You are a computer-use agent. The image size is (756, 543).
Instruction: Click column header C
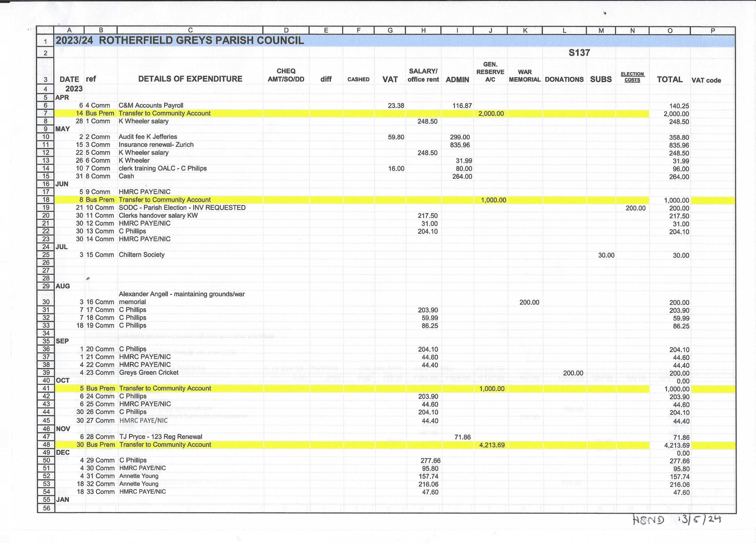coord(190,30)
